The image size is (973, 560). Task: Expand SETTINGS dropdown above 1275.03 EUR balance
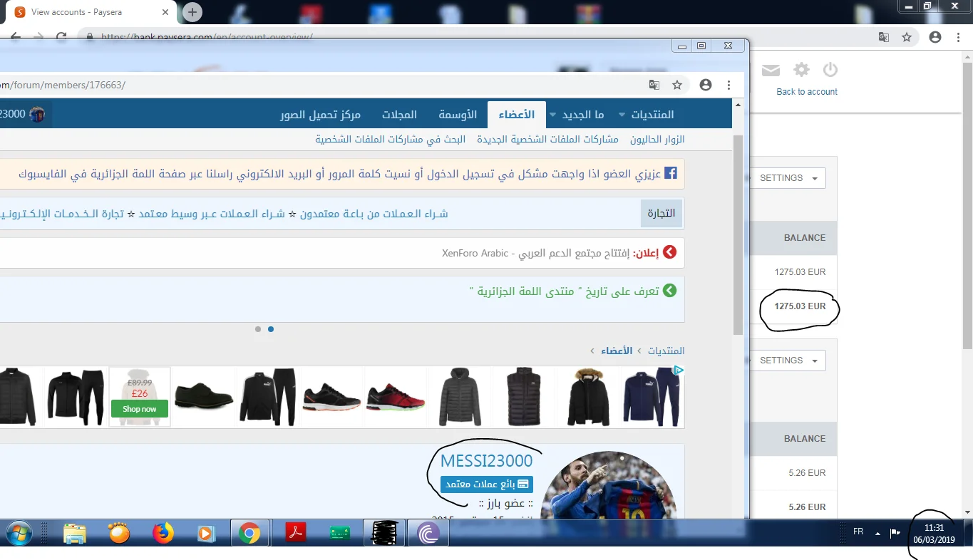coord(788,178)
